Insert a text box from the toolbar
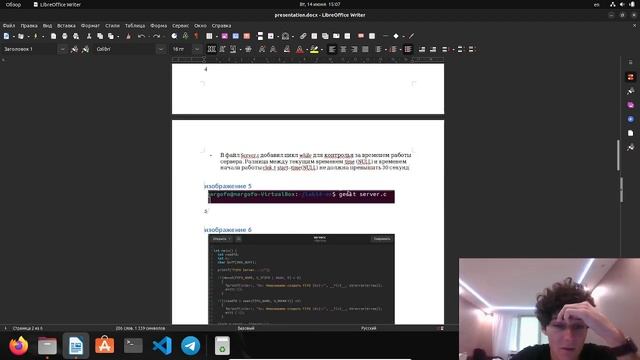Viewport: 640px width, 360px height. [247, 36]
